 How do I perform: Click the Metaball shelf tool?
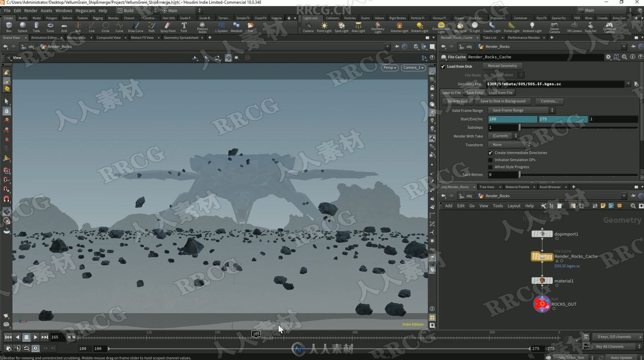(x=236, y=27)
